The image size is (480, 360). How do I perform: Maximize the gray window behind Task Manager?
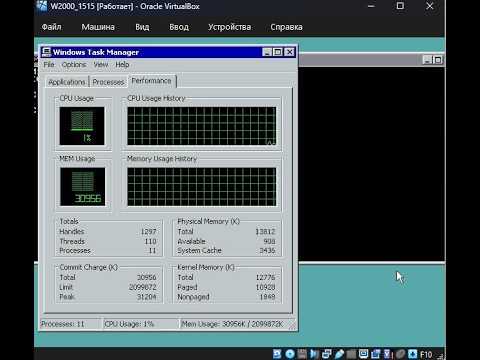(438, 60)
